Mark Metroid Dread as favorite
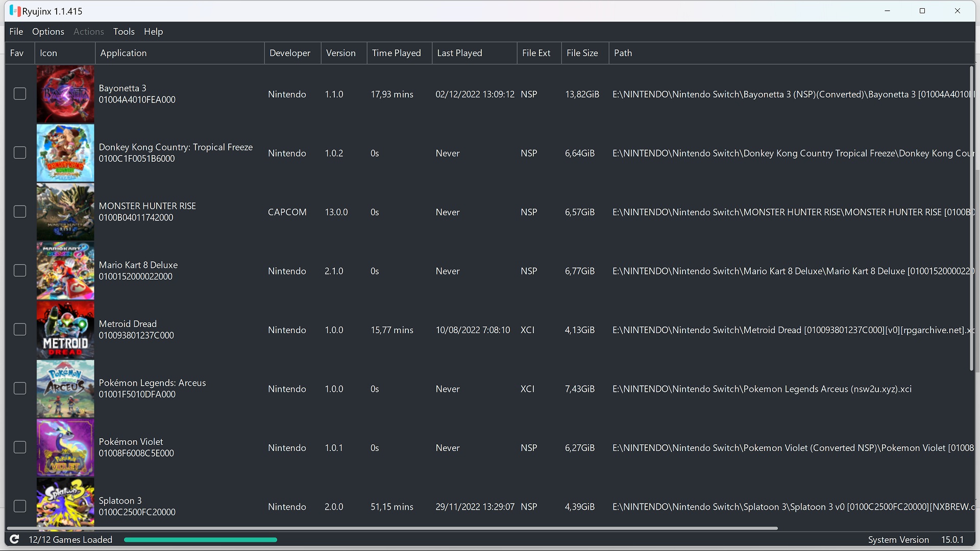This screenshot has height=551, width=980. click(20, 330)
